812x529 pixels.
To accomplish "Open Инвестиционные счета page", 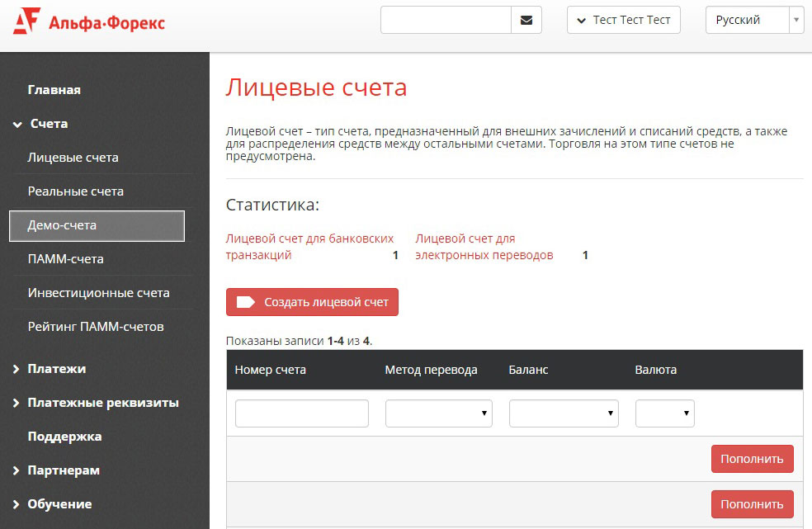I will 99,293.
